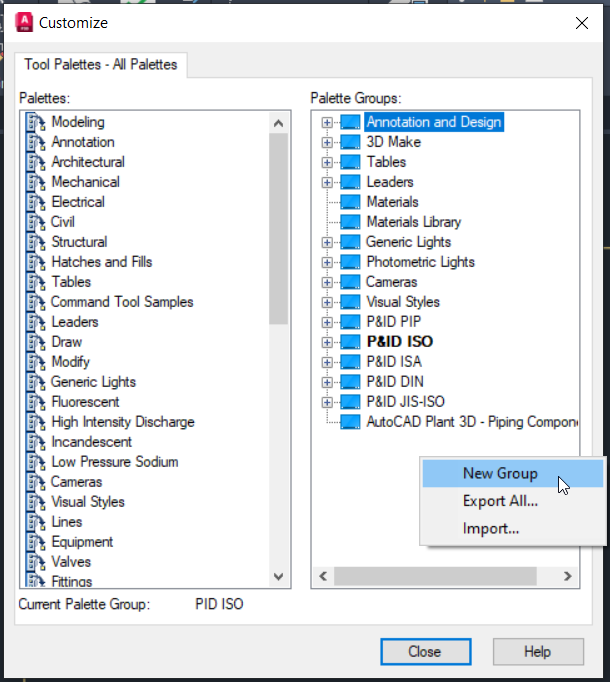Click the AutoCAD Plant 3D group icon

coord(350,422)
